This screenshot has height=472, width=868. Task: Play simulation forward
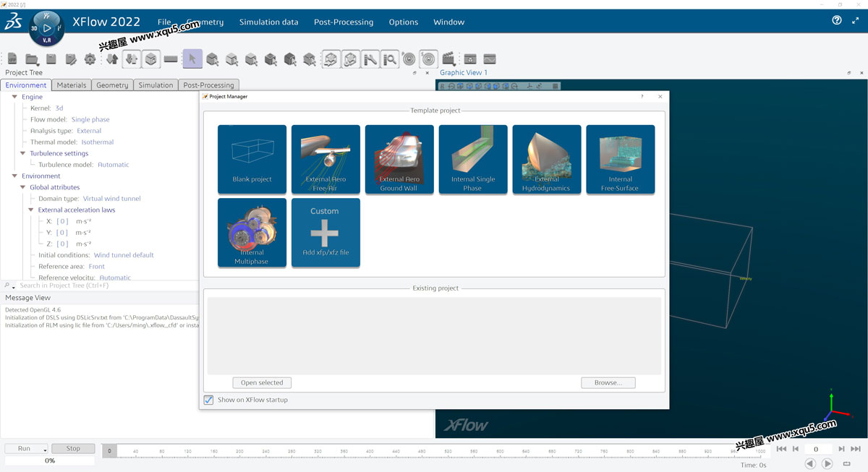coord(827,464)
